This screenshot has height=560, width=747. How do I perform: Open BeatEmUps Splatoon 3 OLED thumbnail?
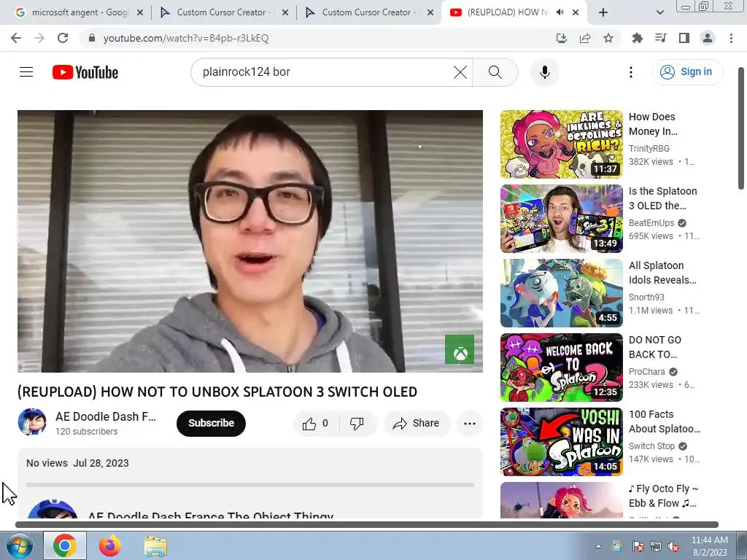[x=561, y=219]
